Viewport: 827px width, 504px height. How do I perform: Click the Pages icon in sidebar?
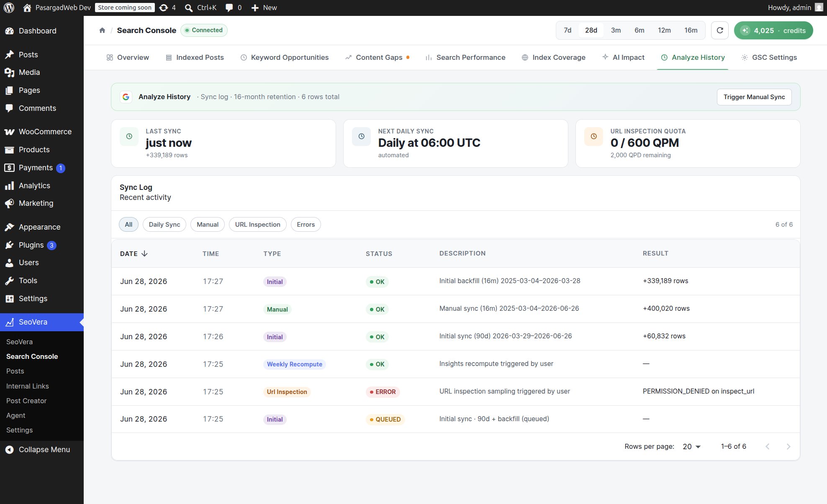coord(9,90)
